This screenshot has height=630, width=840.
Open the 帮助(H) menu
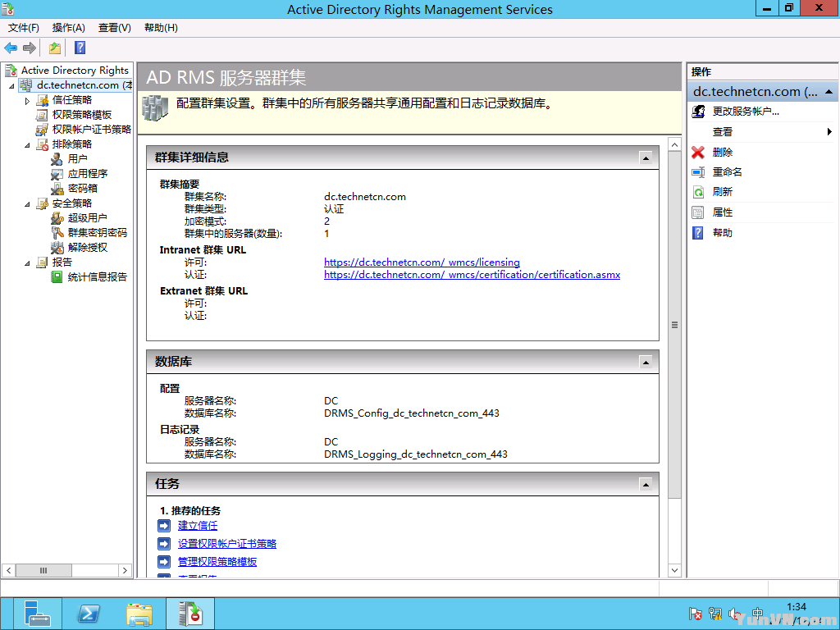pos(162,28)
